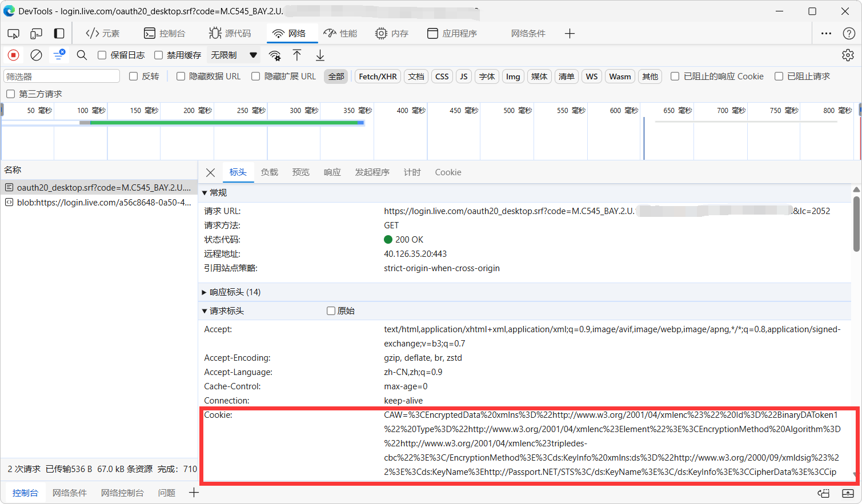Check 第三方请求 checkbox
862x504 pixels.
pos(10,94)
